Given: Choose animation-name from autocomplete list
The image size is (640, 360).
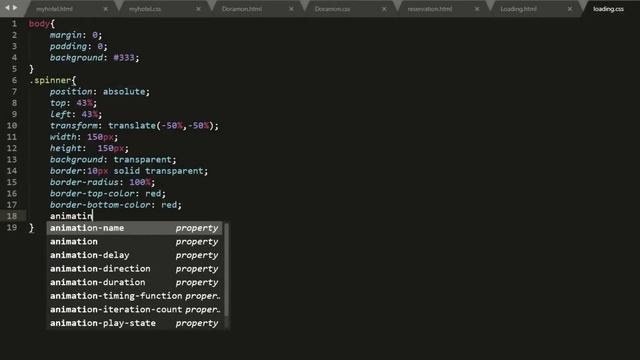Looking at the screenshot, I should coord(135,228).
